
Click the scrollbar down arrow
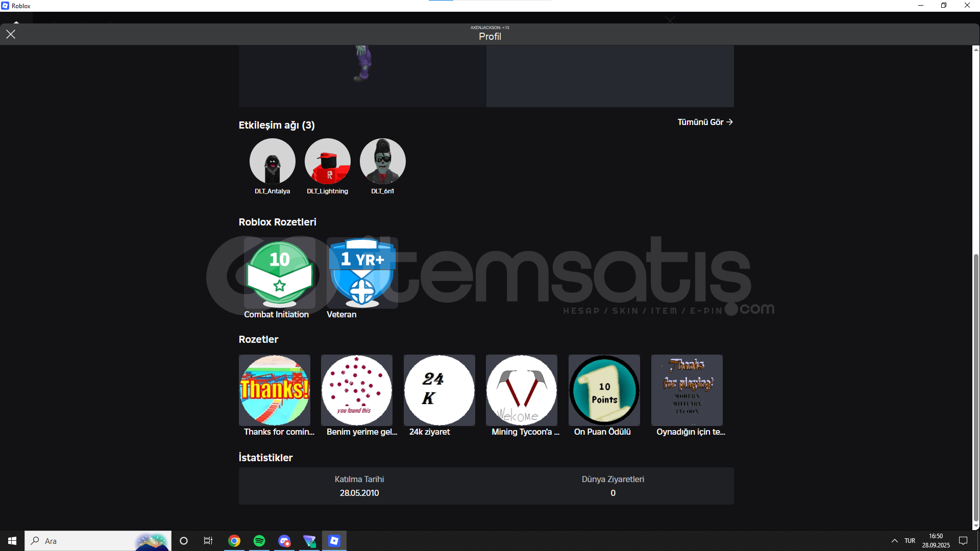click(976, 527)
